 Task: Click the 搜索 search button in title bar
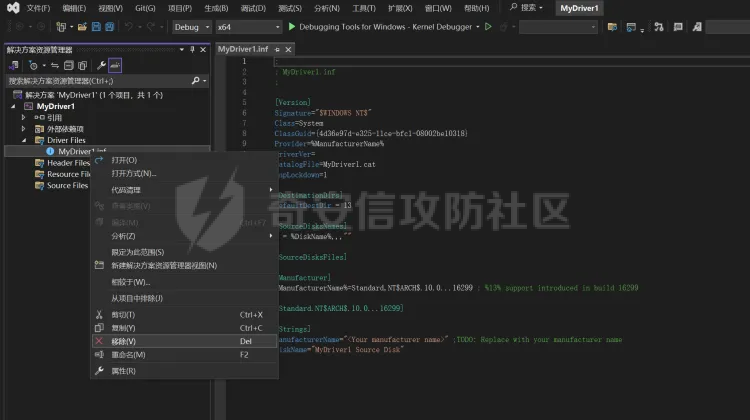click(526, 8)
